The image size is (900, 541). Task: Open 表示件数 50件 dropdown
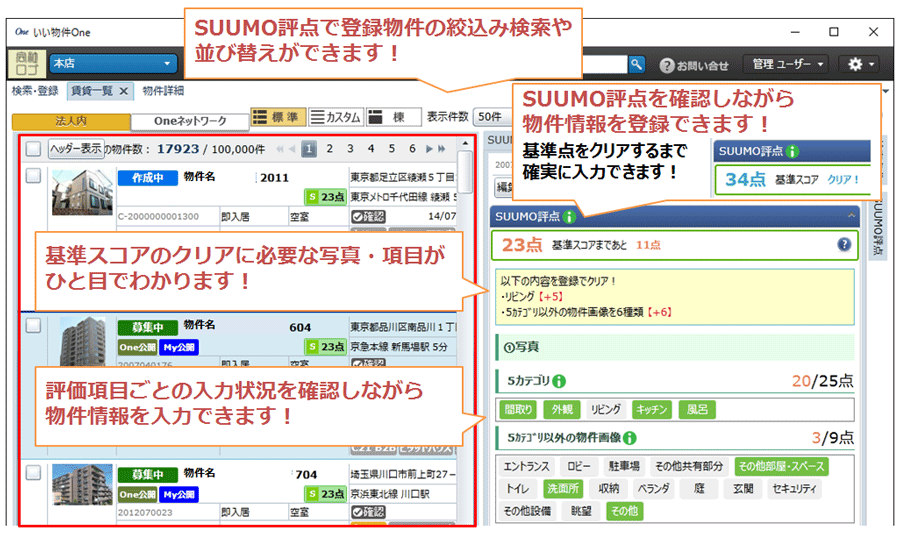[x=491, y=117]
